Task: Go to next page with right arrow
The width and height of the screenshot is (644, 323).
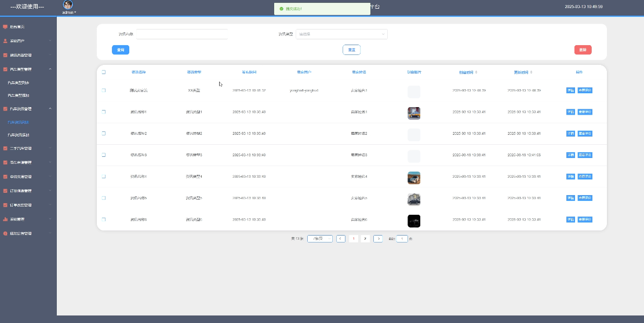Action: (x=379, y=238)
